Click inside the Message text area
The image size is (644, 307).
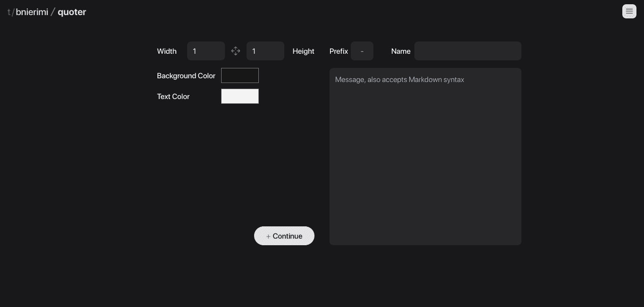pyautogui.click(x=425, y=157)
